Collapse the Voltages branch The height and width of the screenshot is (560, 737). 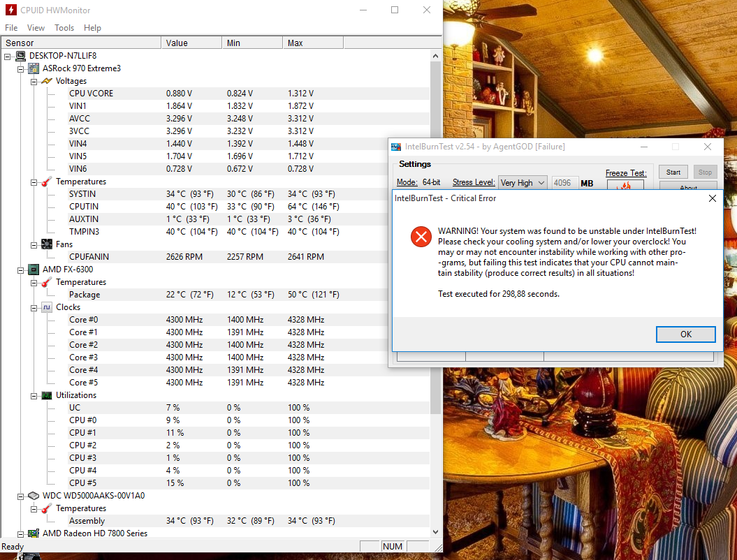[34, 82]
